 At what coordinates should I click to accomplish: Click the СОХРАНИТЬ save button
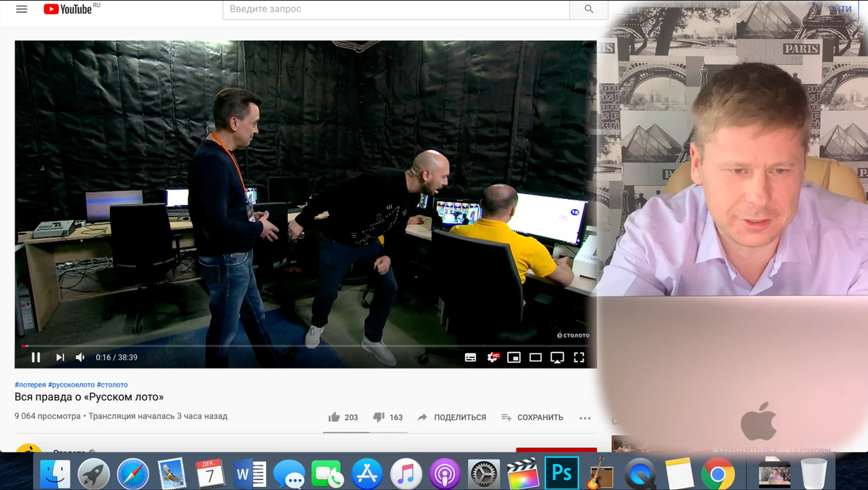pos(532,418)
